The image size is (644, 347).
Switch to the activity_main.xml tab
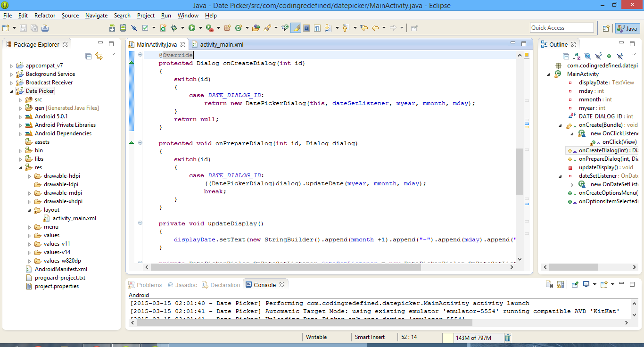pos(222,44)
